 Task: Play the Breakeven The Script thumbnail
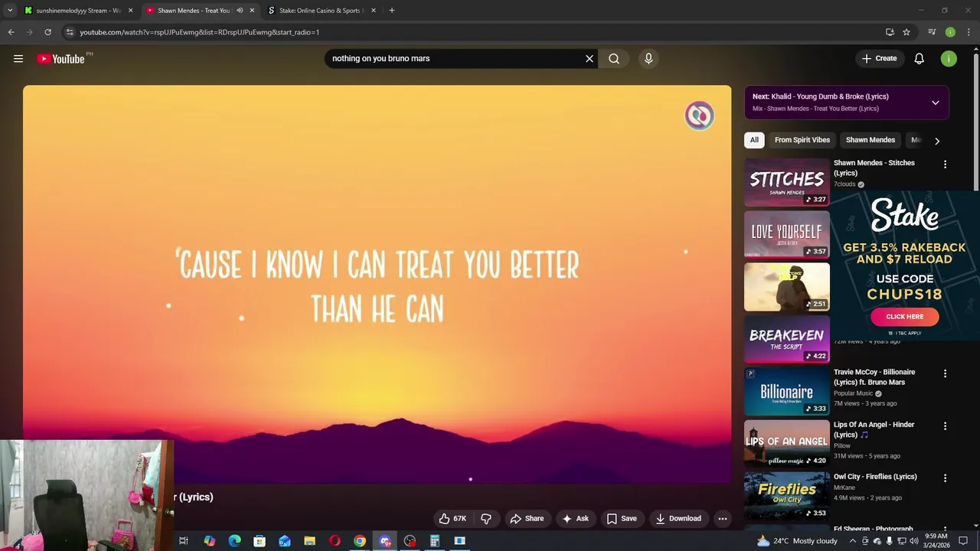[x=787, y=339]
